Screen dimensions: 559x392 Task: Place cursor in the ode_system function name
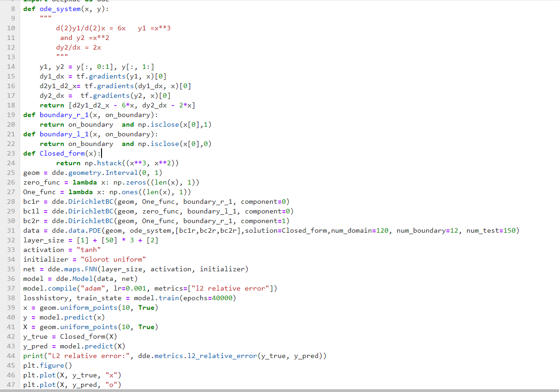(60, 9)
